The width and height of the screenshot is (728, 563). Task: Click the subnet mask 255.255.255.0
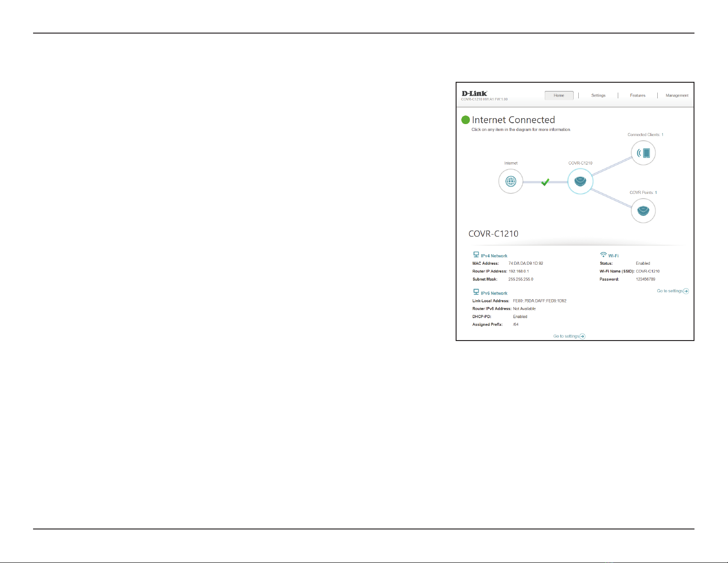(521, 279)
